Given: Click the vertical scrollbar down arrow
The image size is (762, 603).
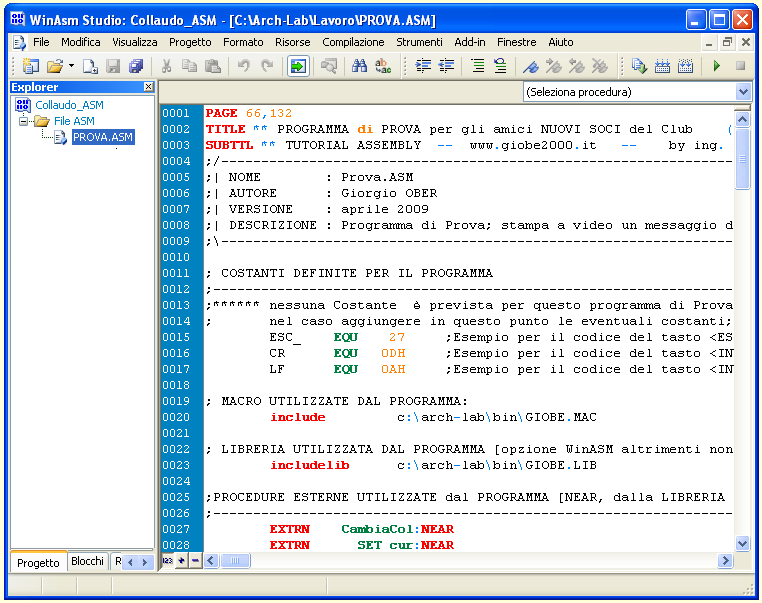Looking at the screenshot, I should pyautogui.click(x=742, y=543).
